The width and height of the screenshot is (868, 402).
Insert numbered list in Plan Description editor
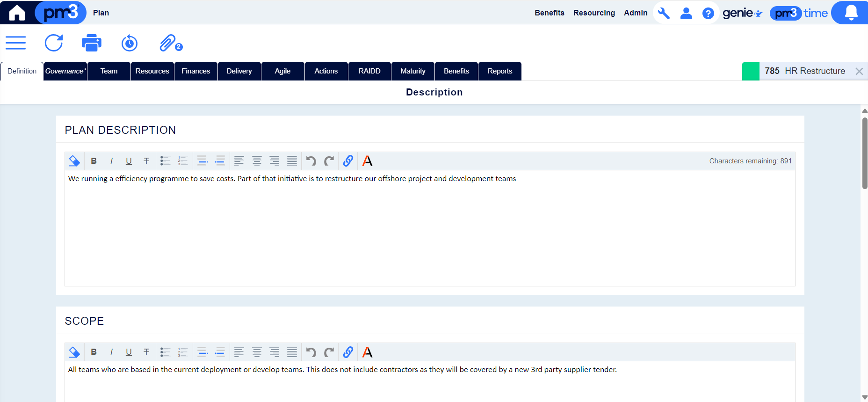(183, 161)
